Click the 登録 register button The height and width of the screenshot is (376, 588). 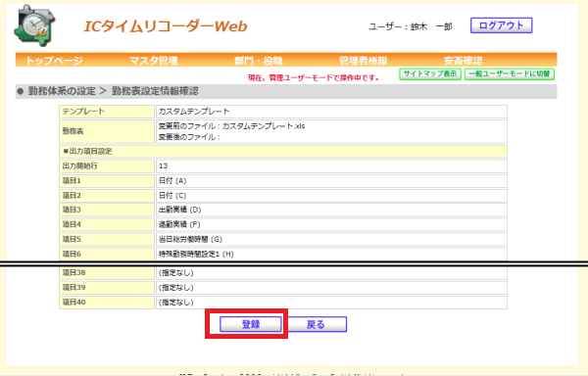[x=251, y=324]
